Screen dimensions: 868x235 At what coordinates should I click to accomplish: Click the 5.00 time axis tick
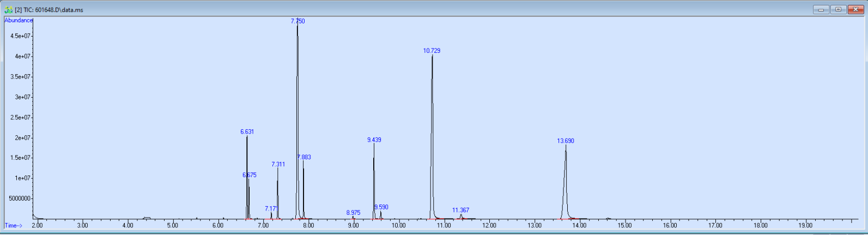coord(173,225)
